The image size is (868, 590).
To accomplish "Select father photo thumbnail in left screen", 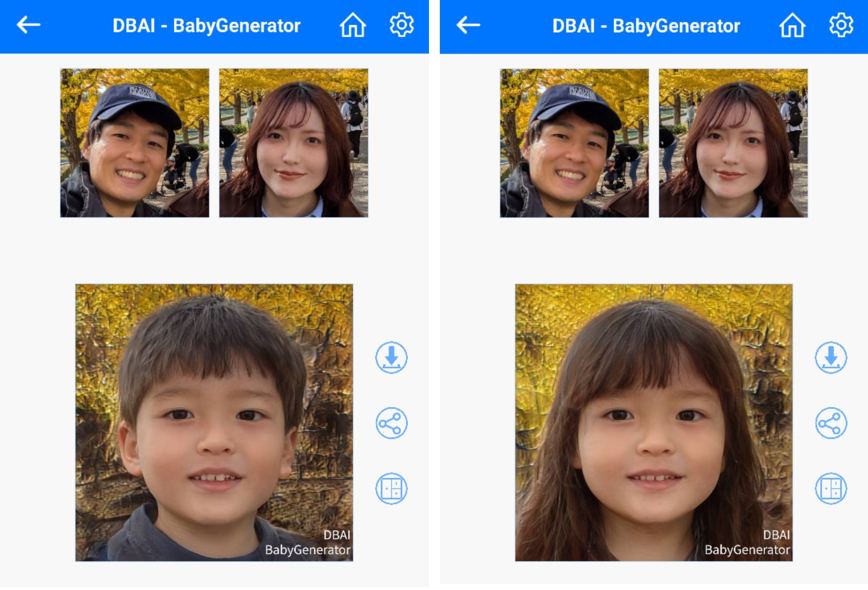I will pyautogui.click(x=134, y=143).
